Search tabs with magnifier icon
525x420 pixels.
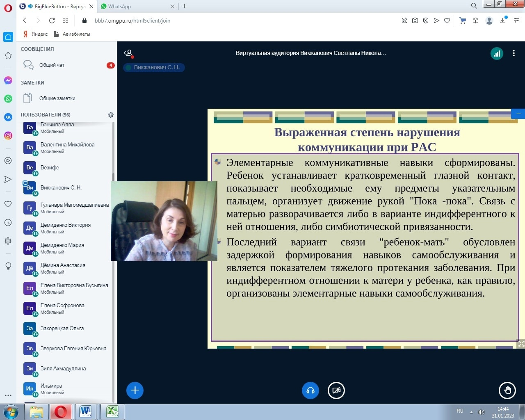(x=474, y=6)
